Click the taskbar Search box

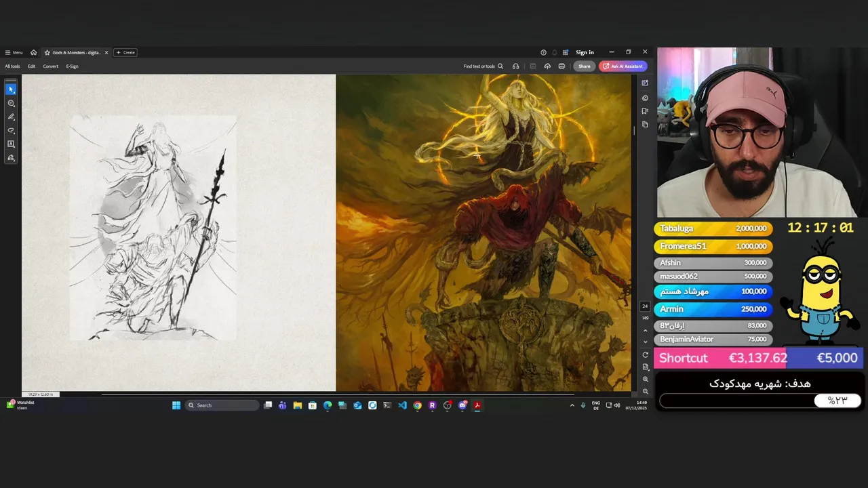click(x=222, y=405)
